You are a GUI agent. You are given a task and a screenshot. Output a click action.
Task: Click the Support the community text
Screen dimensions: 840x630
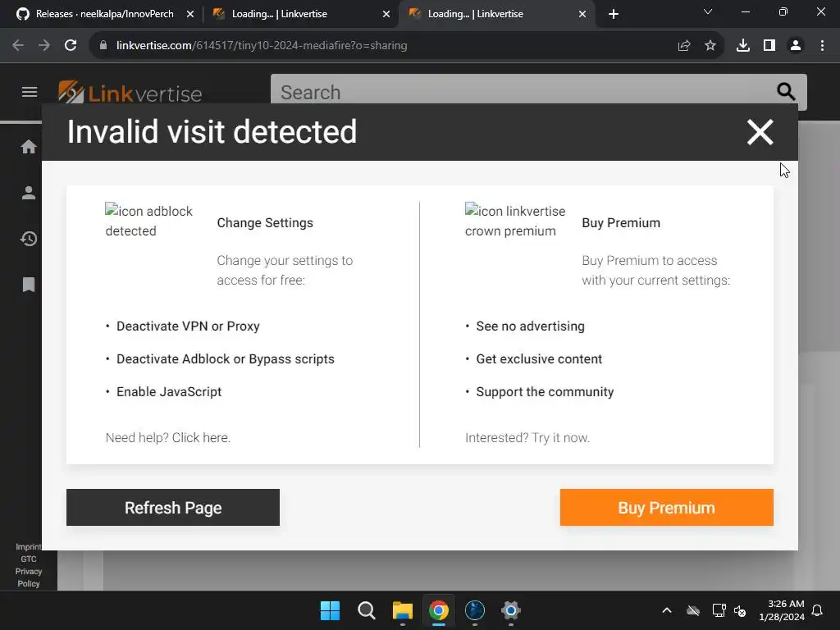point(545,391)
